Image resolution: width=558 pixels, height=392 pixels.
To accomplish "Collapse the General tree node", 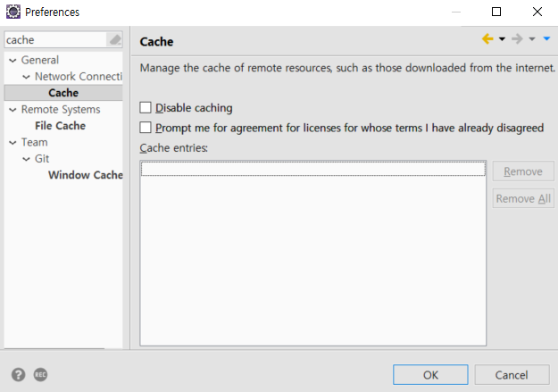I will pos(12,60).
